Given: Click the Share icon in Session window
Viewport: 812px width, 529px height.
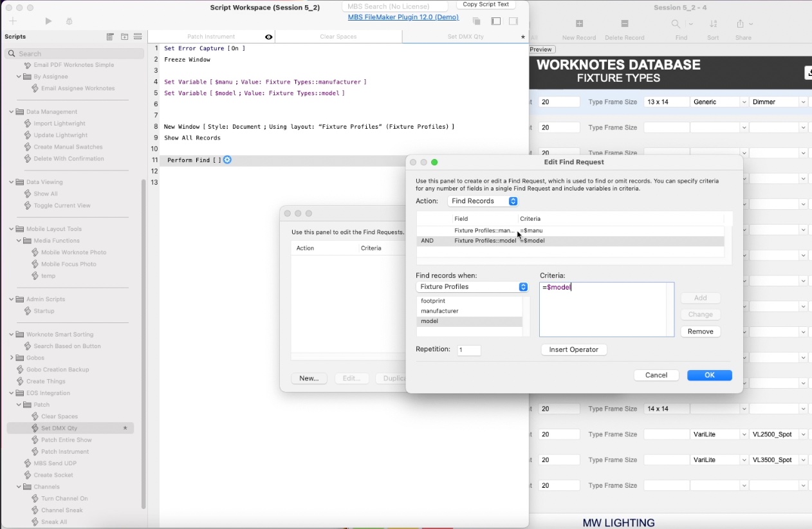Looking at the screenshot, I should coord(740,24).
